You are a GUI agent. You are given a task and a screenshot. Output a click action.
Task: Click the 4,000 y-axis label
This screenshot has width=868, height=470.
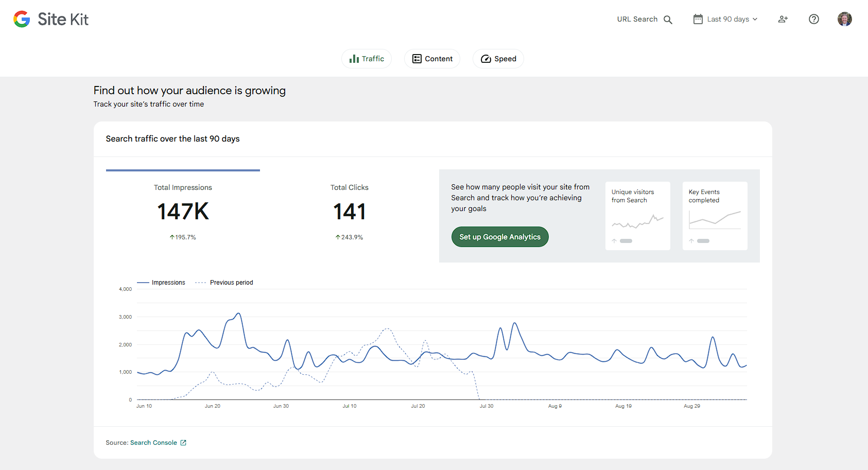[125, 289]
